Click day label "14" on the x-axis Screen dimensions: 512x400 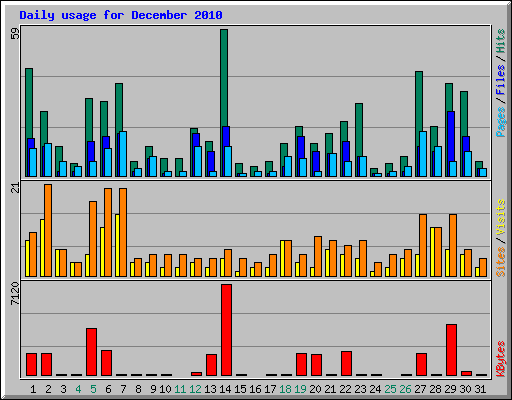225,389
